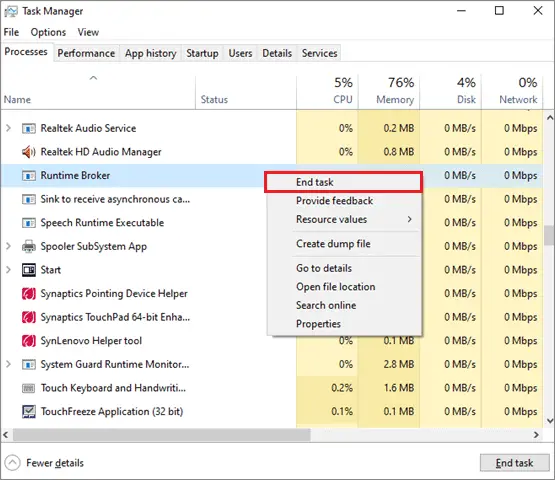Image resolution: width=555 pixels, height=480 pixels.
Task: Click the Task Manager title bar icon
Action: (11, 11)
